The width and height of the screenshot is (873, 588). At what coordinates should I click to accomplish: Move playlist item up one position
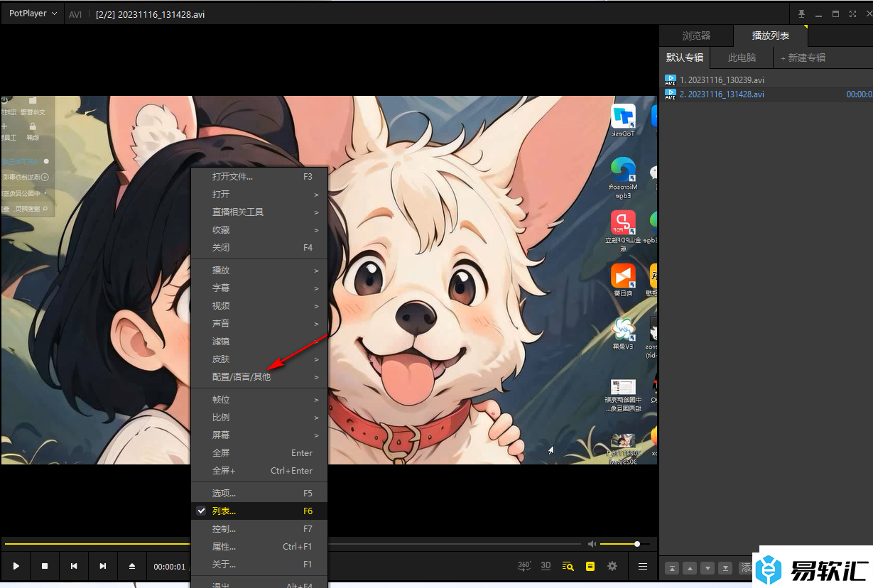690,568
